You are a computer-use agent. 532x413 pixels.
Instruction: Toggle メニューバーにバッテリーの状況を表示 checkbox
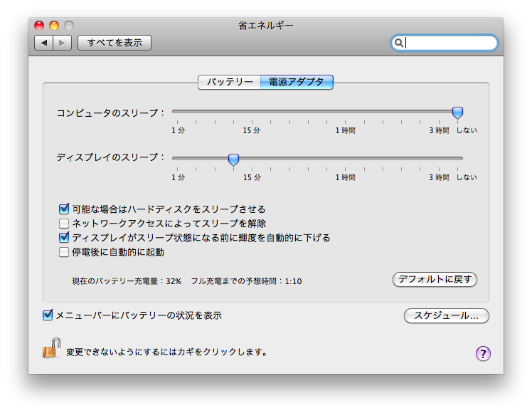click(x=48, y=315)
